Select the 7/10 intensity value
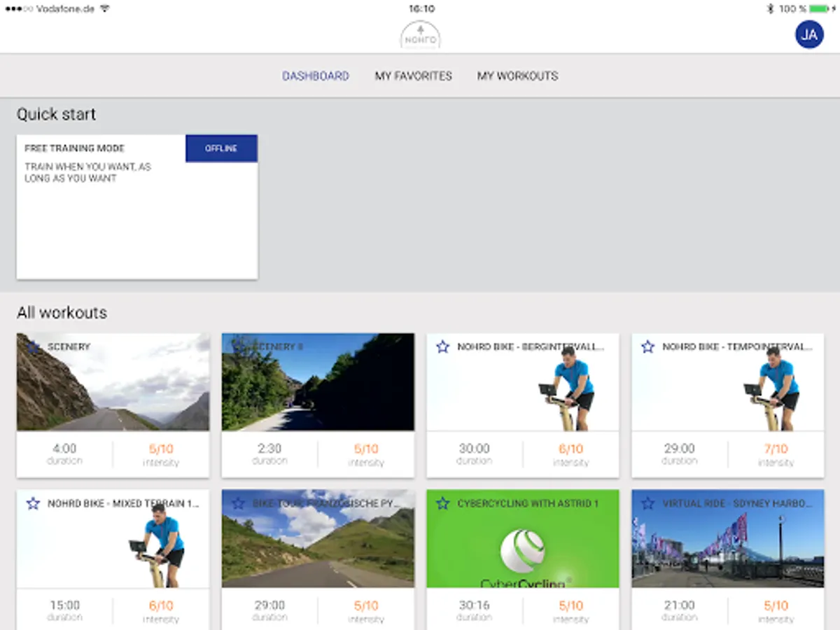 tap(776, 449)
